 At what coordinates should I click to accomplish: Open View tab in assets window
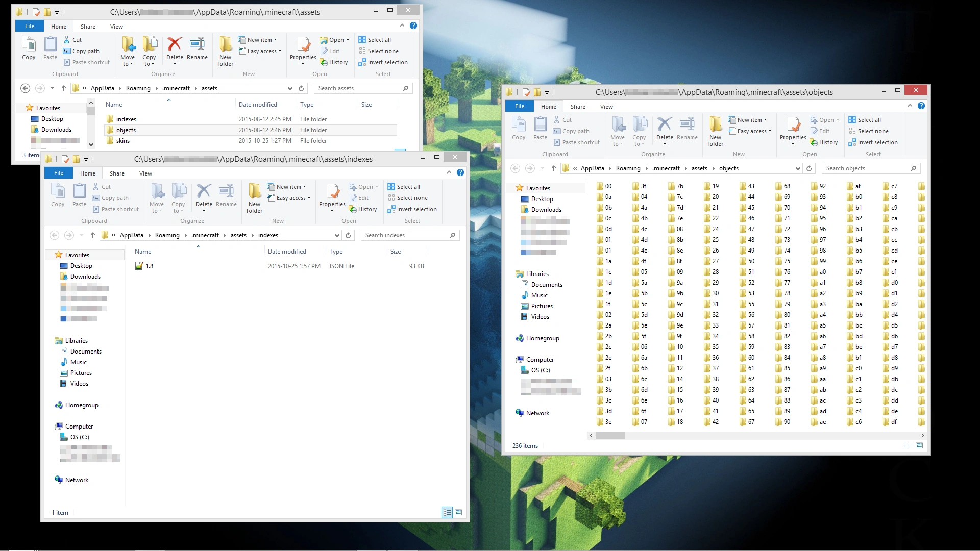(116, 27)
